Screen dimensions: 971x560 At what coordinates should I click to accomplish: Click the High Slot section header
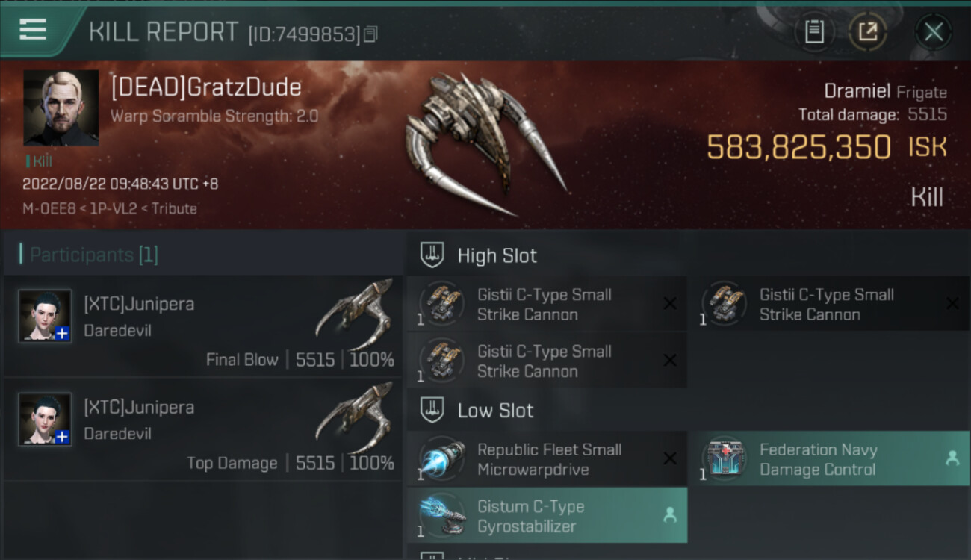(x=478, y=255)
